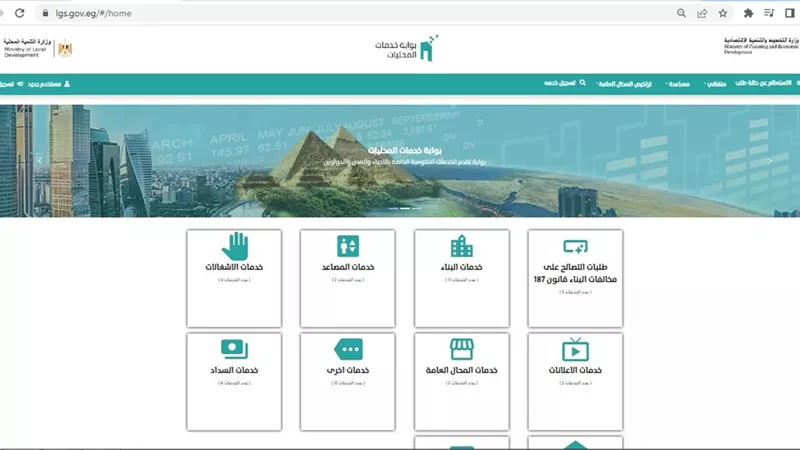Open الاستعلام عن حالة طلب menu item
800x450 pixels.
[763, 83]
